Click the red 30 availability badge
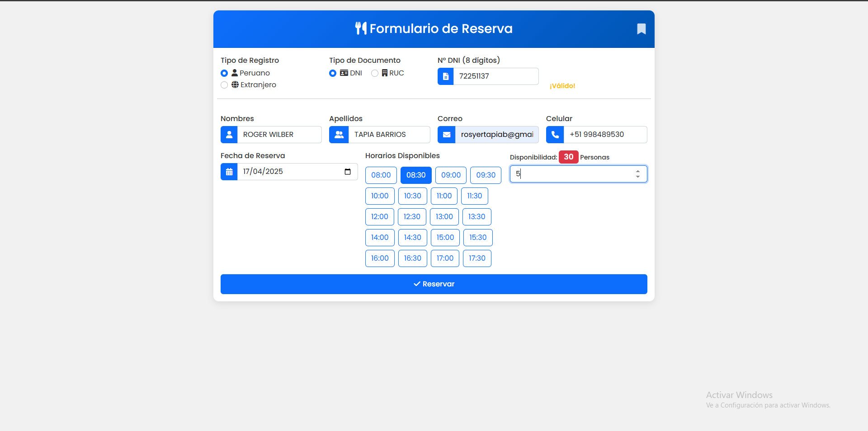868x431 pixels. coord(568,157)
